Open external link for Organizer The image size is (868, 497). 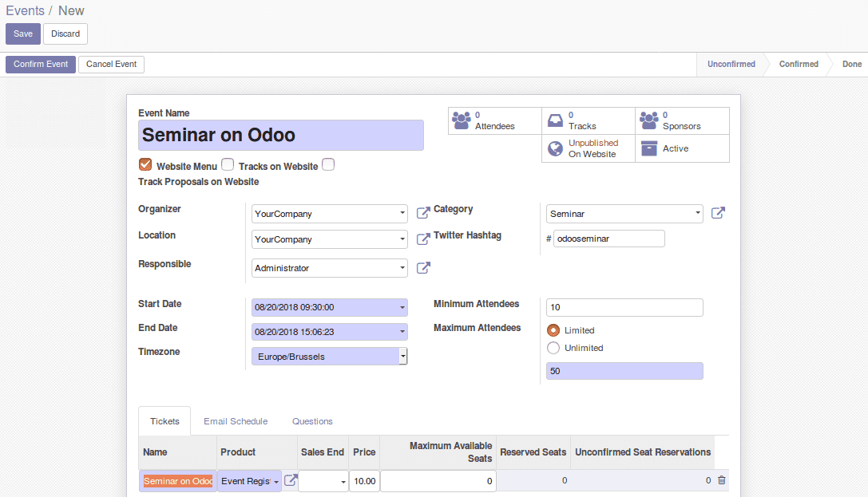(423, 213)
